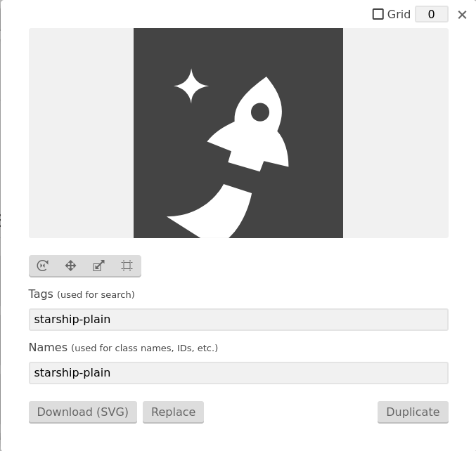Download the icon as SVG

click(83, 412)
